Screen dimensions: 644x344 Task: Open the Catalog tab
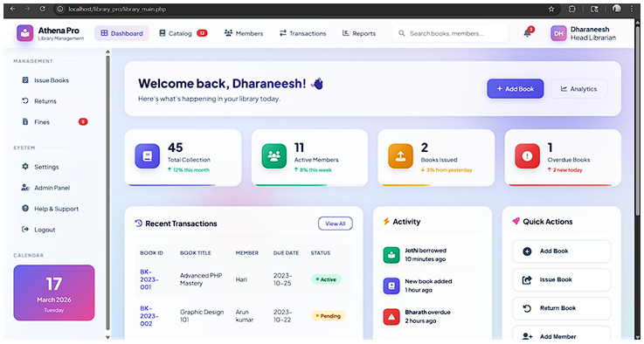tap(184, 33)
